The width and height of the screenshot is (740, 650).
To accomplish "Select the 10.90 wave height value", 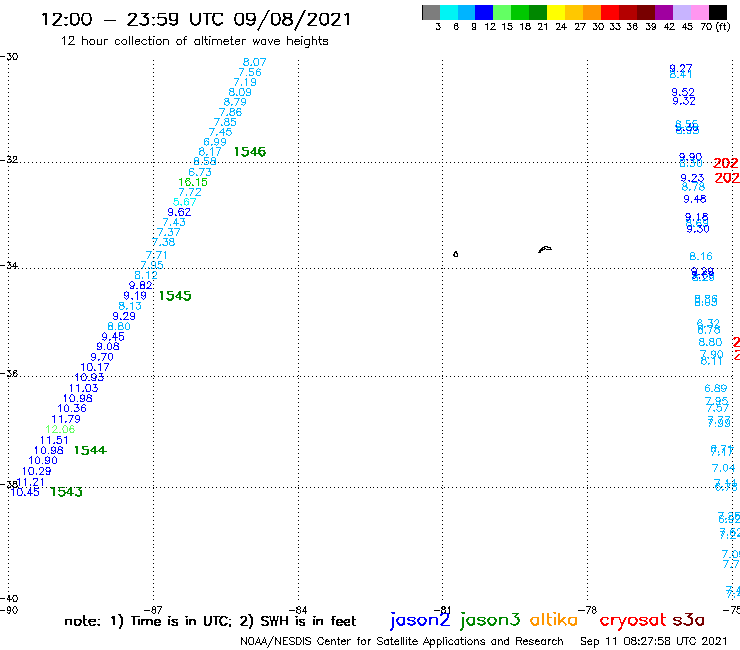I will [42, 461].
